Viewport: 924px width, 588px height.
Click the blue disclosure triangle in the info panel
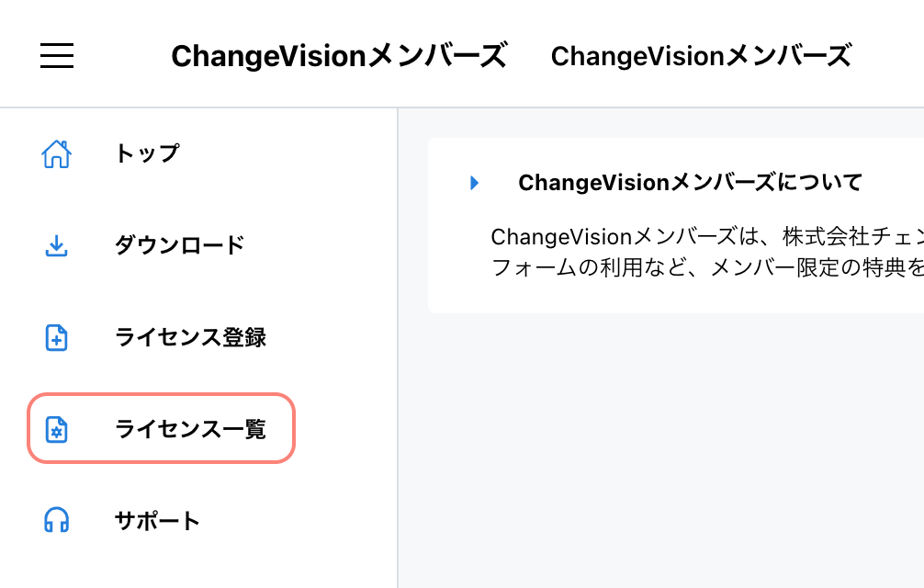point(474,183)
